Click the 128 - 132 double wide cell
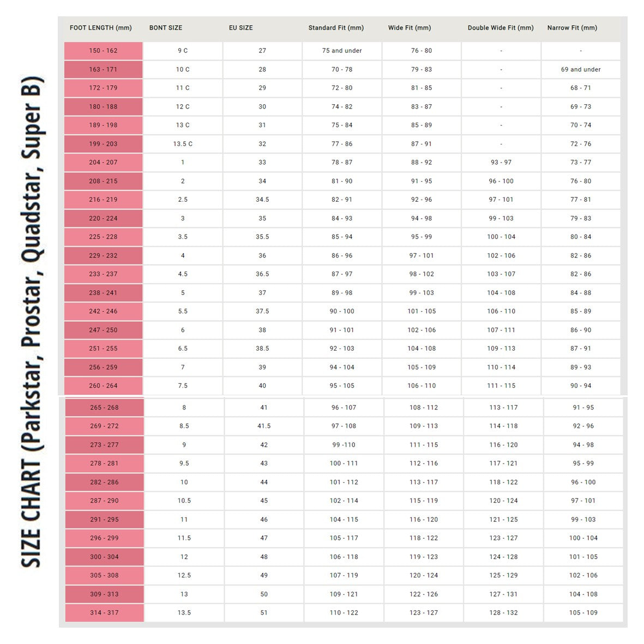This screenshot has height=644, width=644. 503,613
